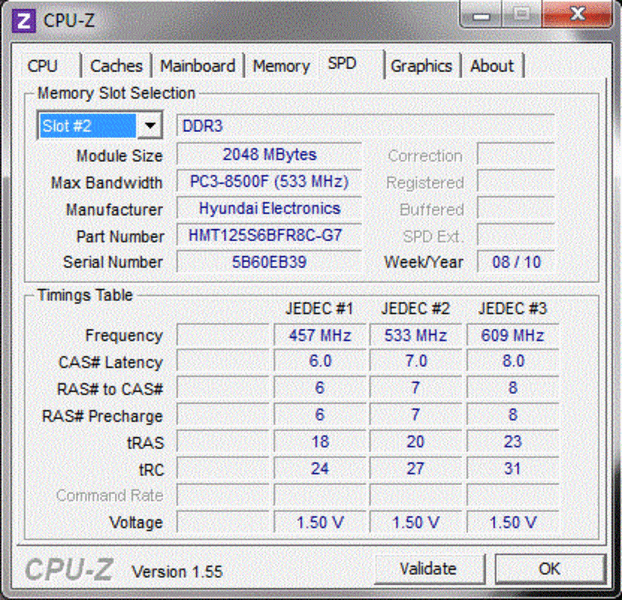Image resolution: width=622 pixels, height=600 pixels.
Task: Click the Hyundai Electronics manufacturer value
Action: point(269,209)
